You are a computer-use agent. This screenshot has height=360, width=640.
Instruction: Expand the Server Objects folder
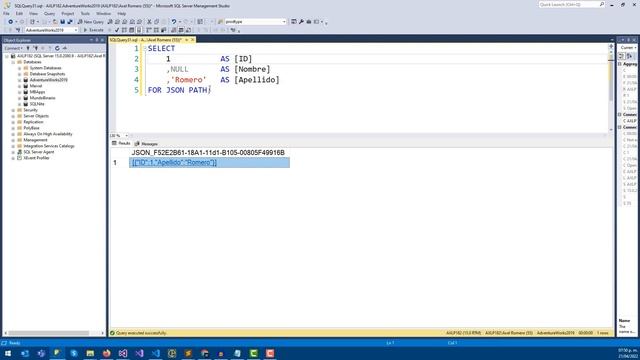coord(13,116)
